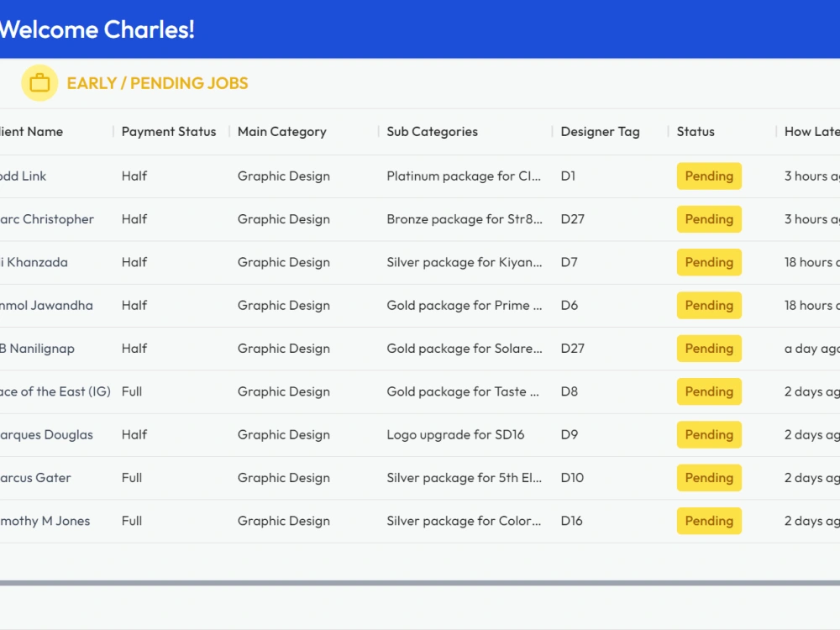The height and width of the screenshot is (630, 840).
Task: Sort by the Sub Categories column header
Action: [433, 132]
